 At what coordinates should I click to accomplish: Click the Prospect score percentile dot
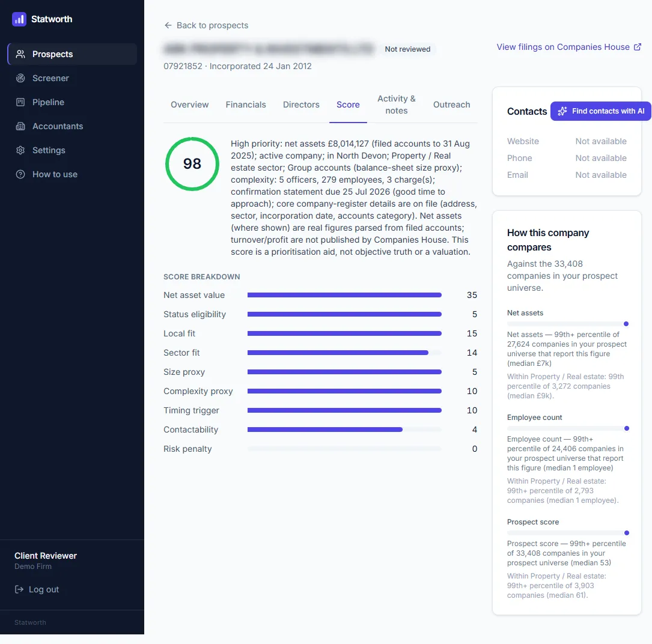pos(627,533)
